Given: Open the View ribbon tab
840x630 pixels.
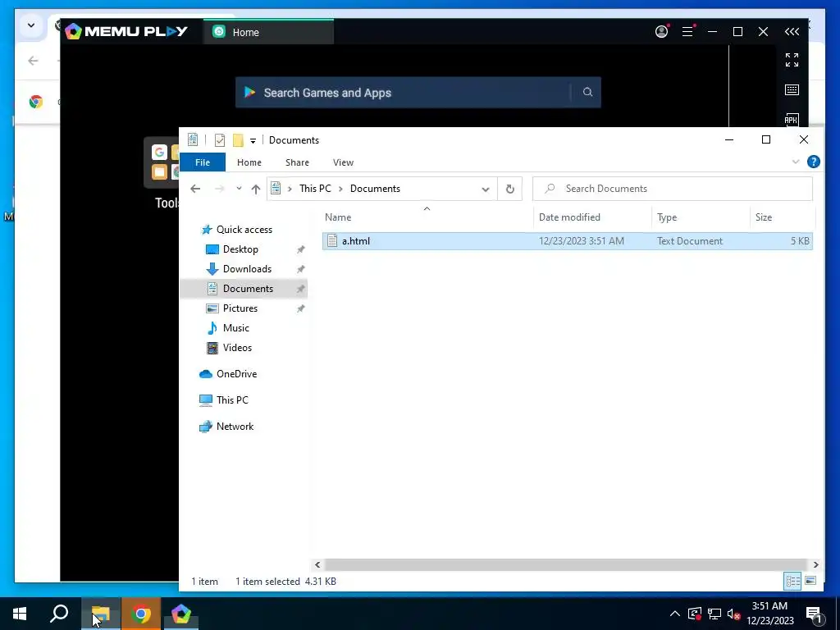Looking at the screenshot, I should 343,162.
